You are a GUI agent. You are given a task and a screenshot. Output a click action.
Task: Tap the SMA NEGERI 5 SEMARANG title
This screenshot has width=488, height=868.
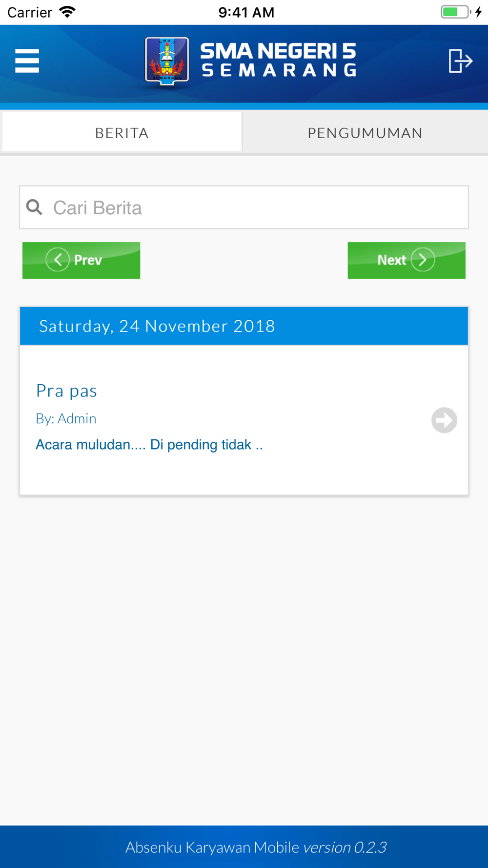pos(279,61)
